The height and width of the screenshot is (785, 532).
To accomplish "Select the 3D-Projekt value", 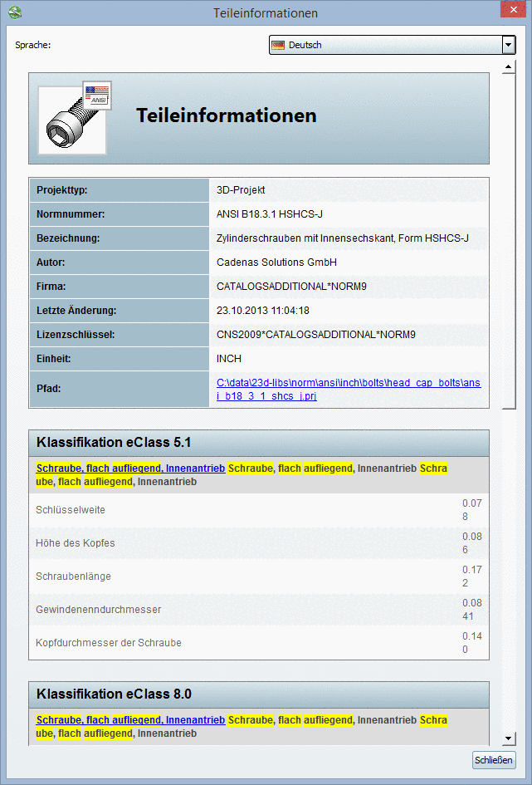I will click(241, 190).
